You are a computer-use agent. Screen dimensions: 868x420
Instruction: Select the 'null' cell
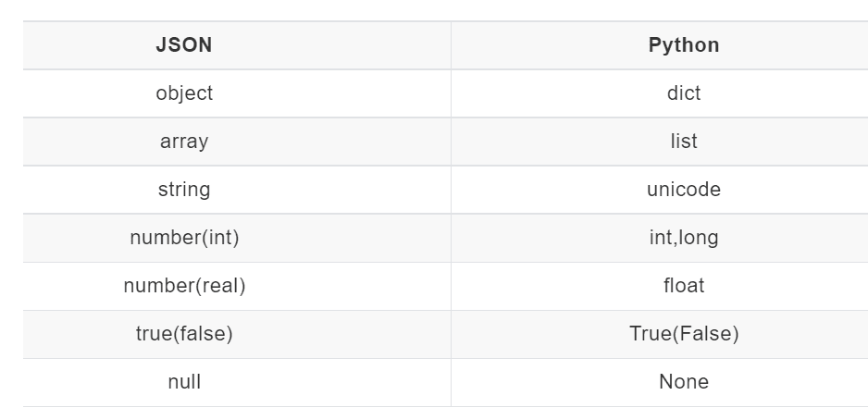(x=184, y=382)
